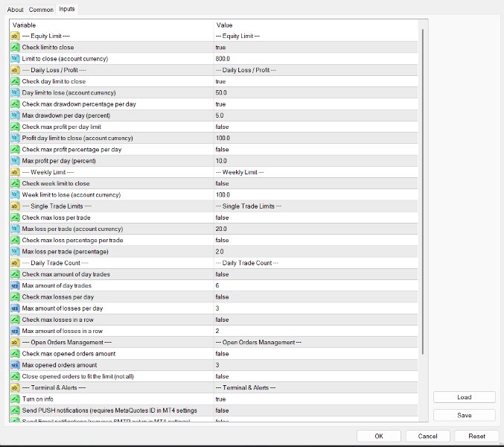
Task: Click the icon for Profit day limit to close
Action: tap(15, 138)
